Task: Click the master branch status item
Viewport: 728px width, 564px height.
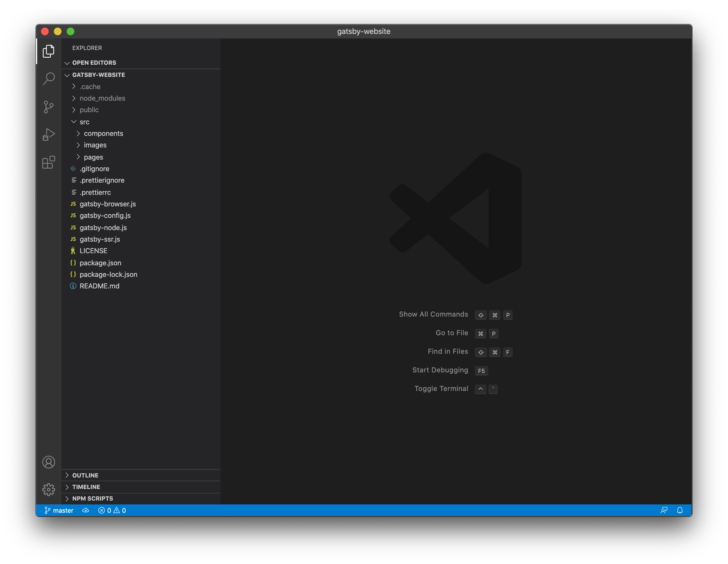Action: point(59,511)
